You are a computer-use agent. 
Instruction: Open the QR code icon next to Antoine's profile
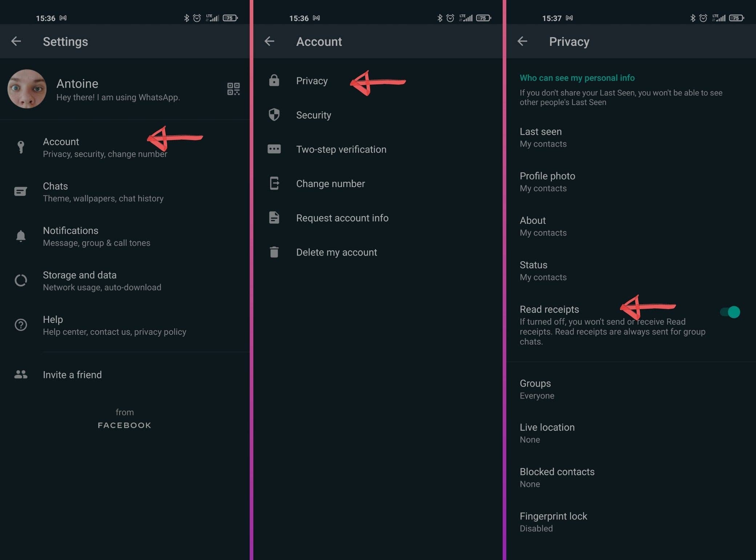click(x=234, y=89)
